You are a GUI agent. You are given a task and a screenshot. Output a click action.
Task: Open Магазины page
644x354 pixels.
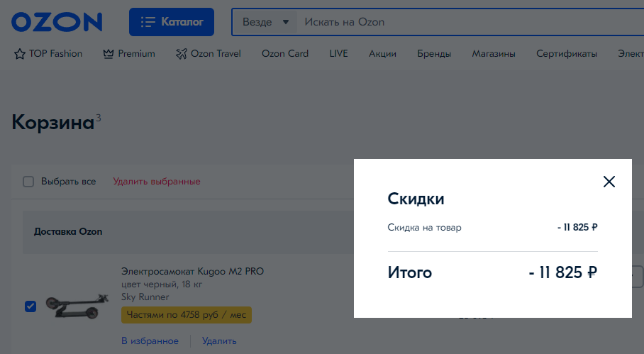493,54
